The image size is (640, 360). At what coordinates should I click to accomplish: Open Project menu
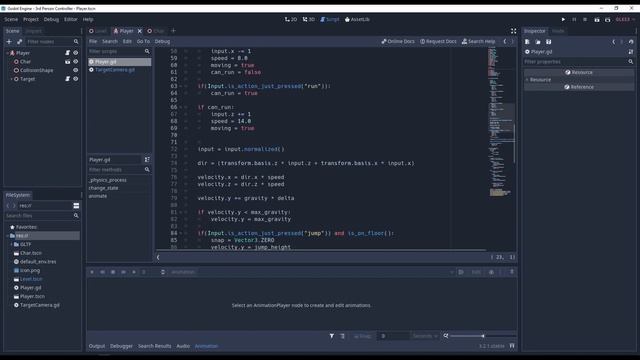(x=31, y=19)
